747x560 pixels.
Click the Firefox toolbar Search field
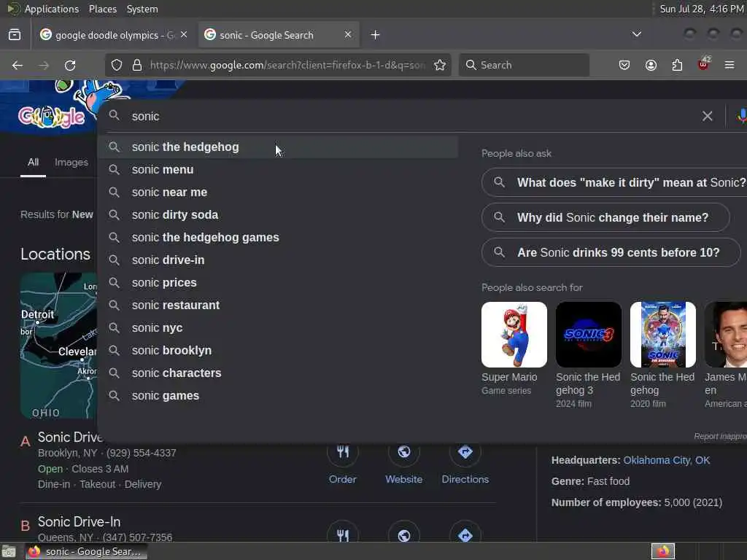pyautogui.click(x=524, y=65)
